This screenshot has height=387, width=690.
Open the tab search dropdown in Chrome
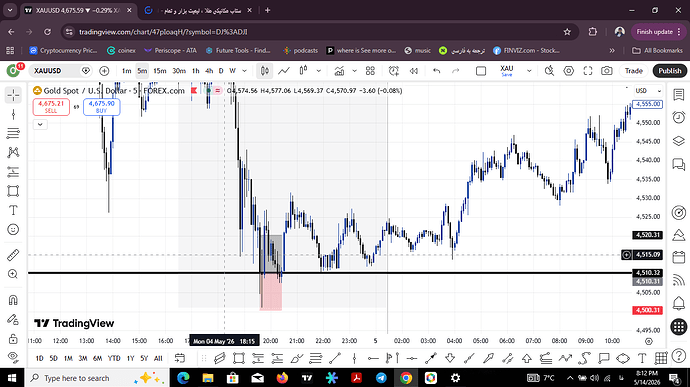tap(10, 10)
